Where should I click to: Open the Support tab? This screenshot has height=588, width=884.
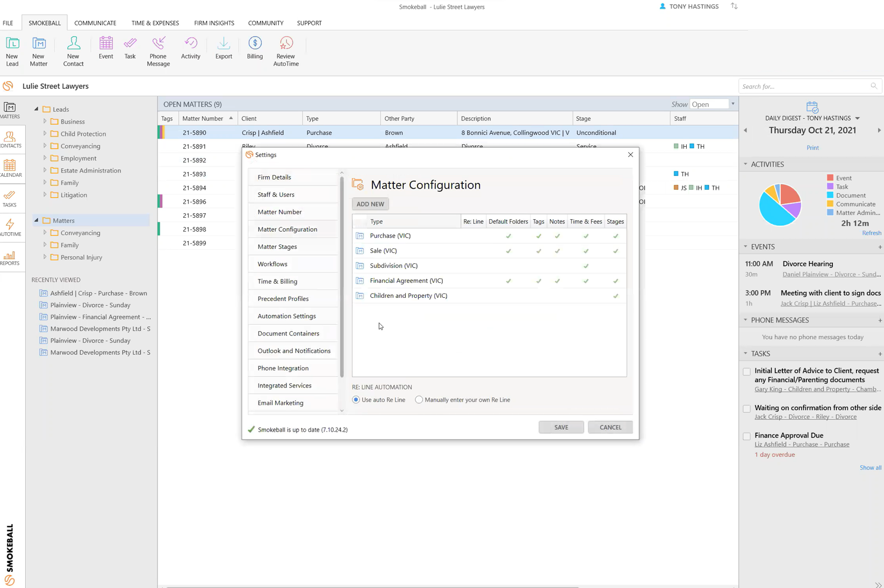309,23
